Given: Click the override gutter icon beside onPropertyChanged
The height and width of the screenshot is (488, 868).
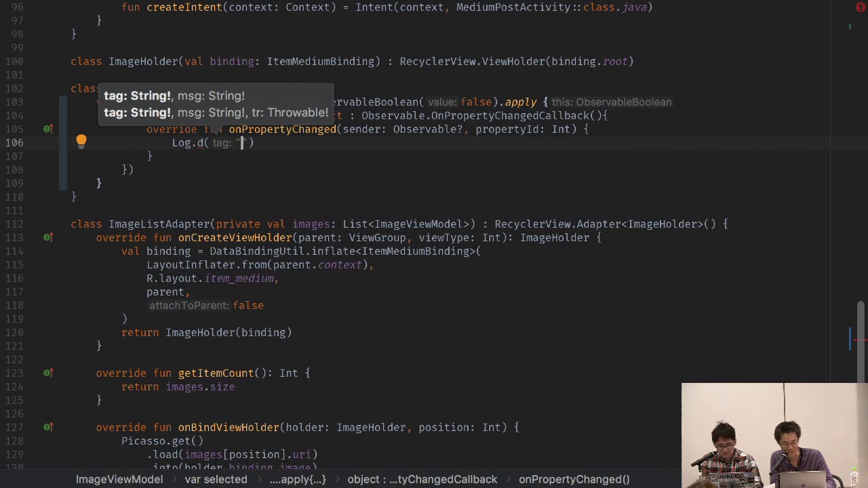Looking at the screenshot, I should pos(47,129).
